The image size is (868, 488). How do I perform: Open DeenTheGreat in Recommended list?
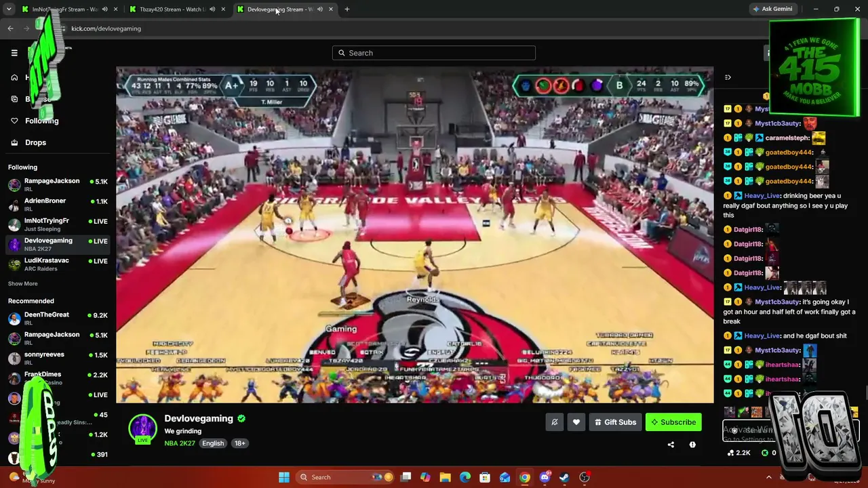[58, 319]
